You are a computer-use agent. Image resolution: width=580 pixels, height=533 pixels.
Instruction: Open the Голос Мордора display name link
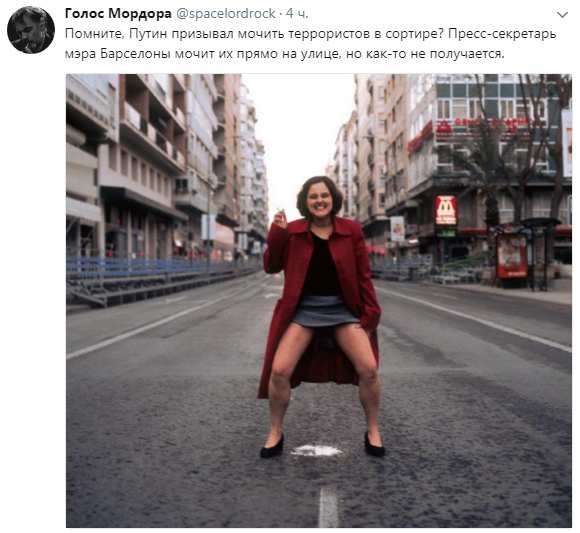coord(118,14)
